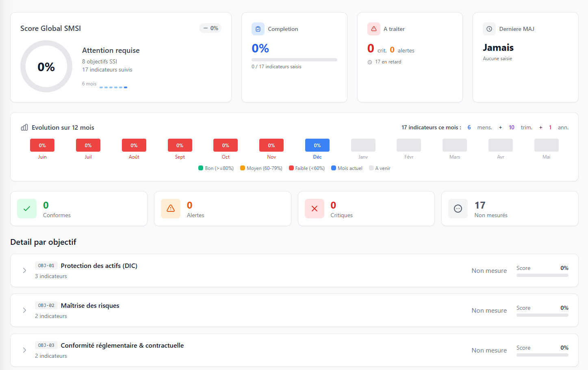This screenshot has height=370, width=588.
Task: Click the Evolution sur 12 mois chart icon
Action: (24, 128)
